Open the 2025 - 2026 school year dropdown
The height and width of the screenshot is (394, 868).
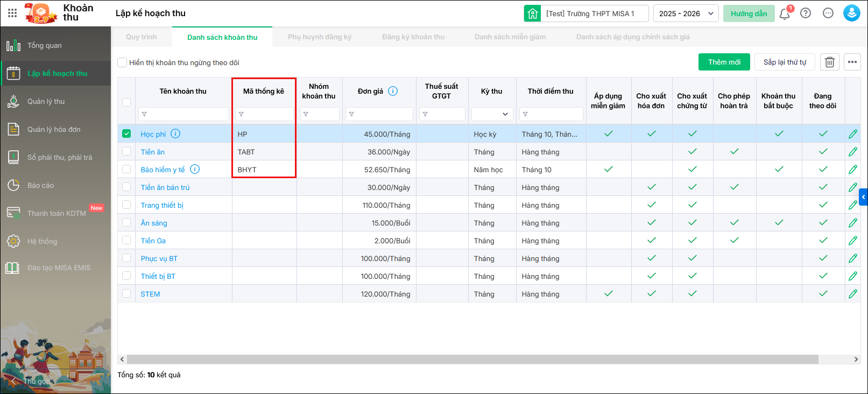(x=687, y=13)
